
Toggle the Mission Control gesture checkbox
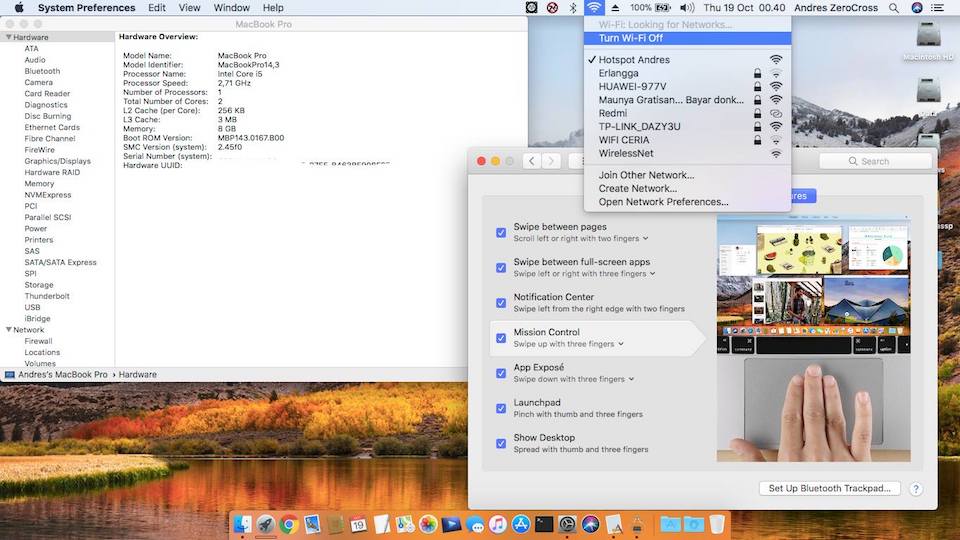tap(501, 338)
